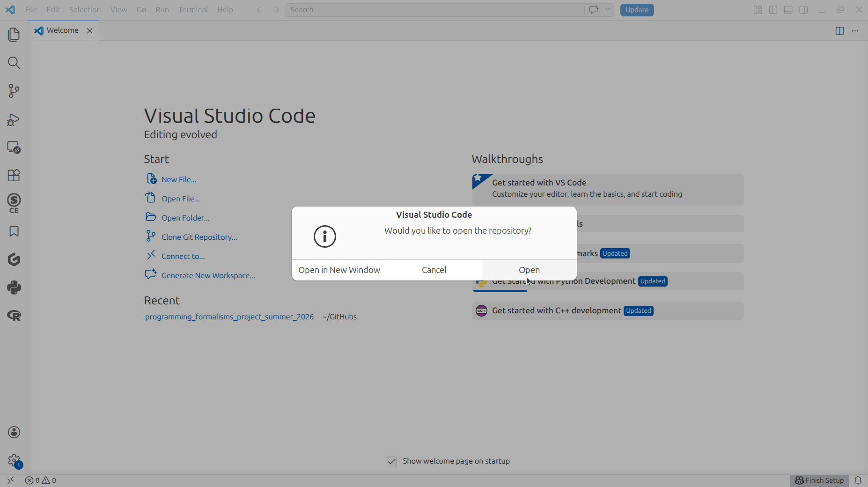This screenshot has width=868, height=487.
Task: Open Remote Explorer view
Action: [x=14, y=148]
